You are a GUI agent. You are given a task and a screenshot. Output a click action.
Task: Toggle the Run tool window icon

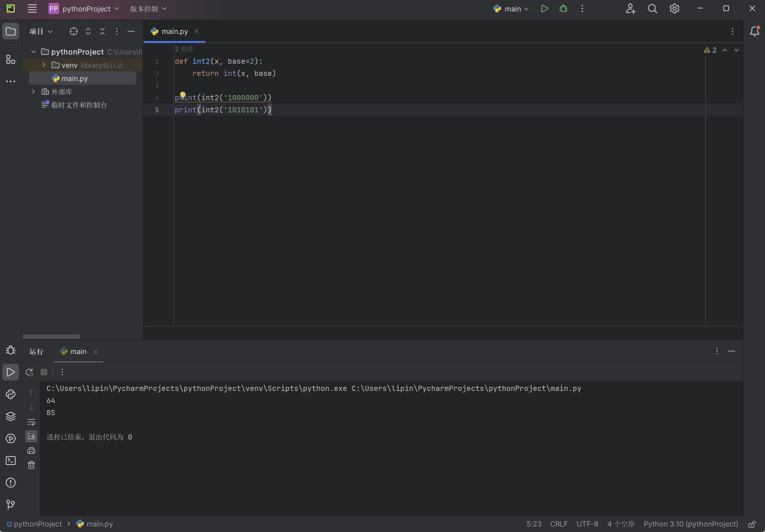(11, 372)
